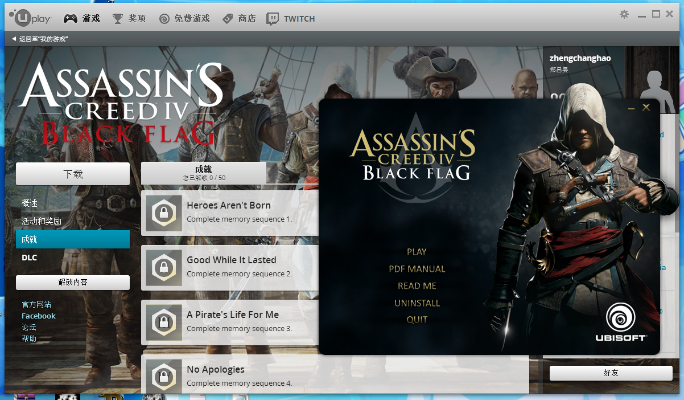
Task: Select DLC in the left sidebar
Action: coord(30,257)
